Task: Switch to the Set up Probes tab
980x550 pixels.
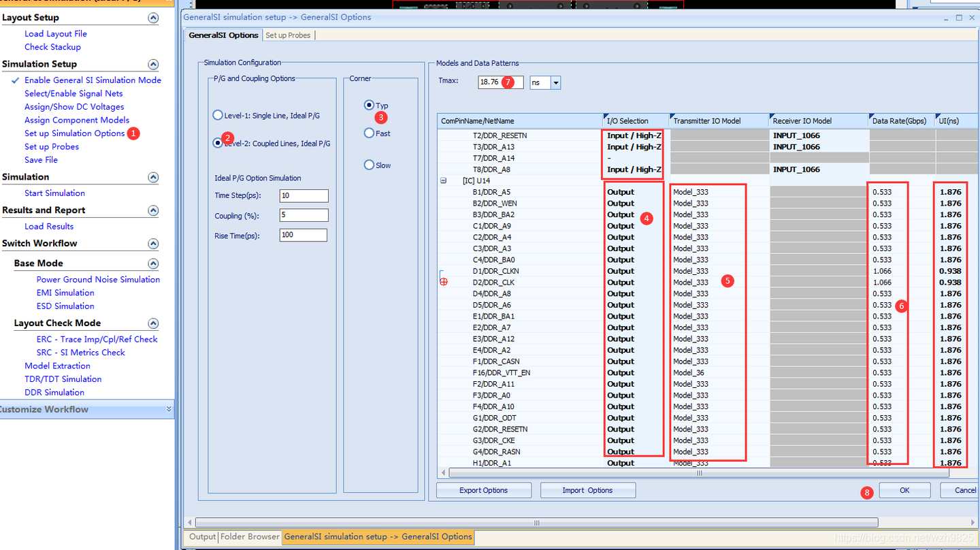Action: click(289, 35)
